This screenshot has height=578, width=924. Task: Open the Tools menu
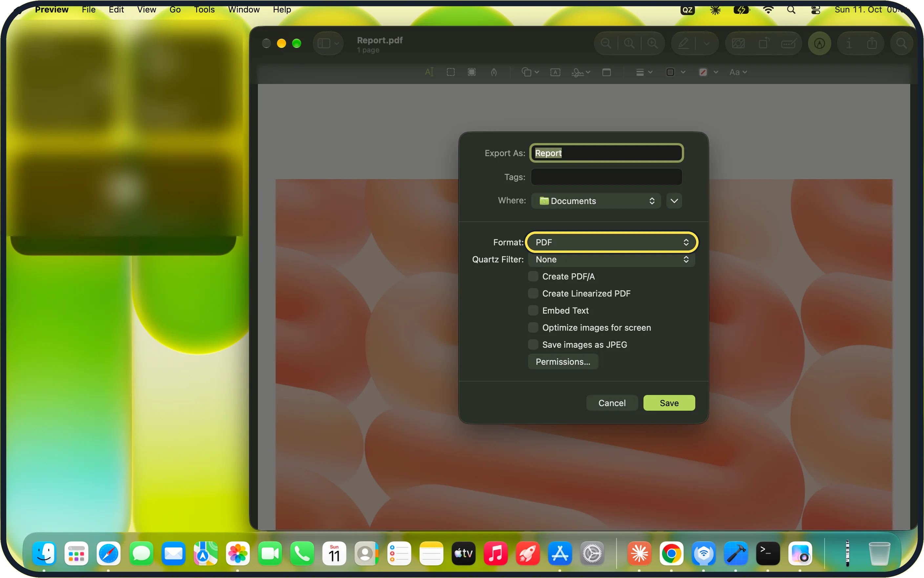[204, 10]
